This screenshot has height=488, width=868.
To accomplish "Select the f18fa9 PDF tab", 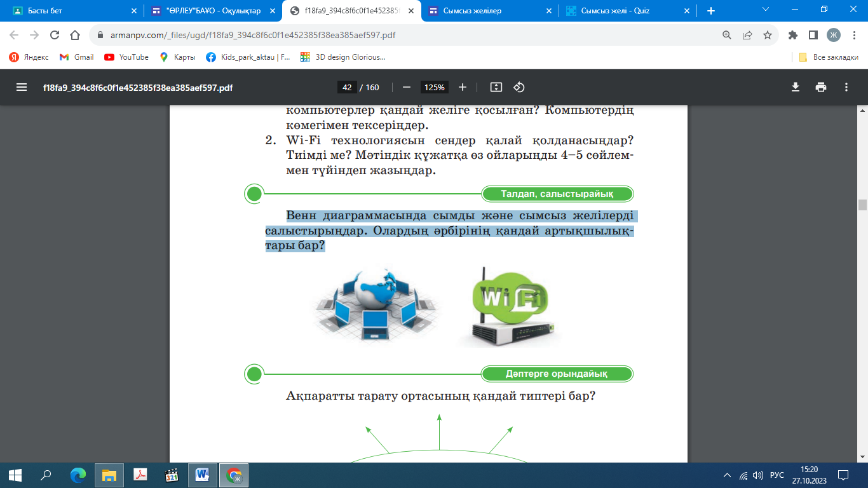I will coord(353,11).
